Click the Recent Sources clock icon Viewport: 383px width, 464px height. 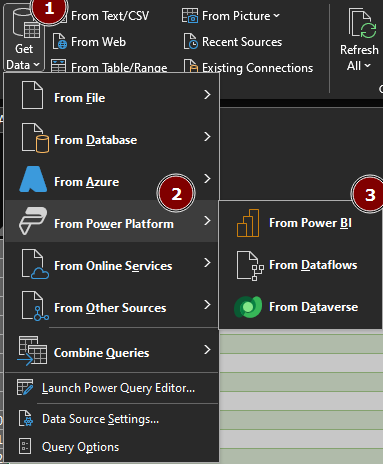pos(191,42)
